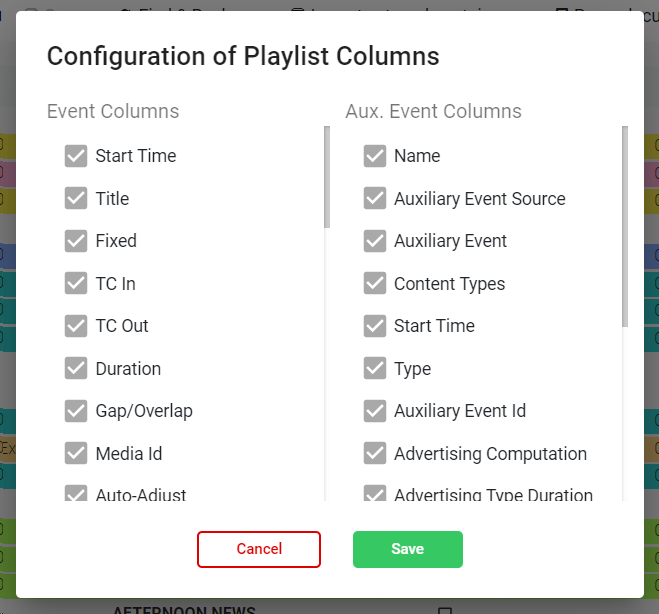
Task: Click the Aux. Event Columns scrollbar
Action: tap(625, 227)
